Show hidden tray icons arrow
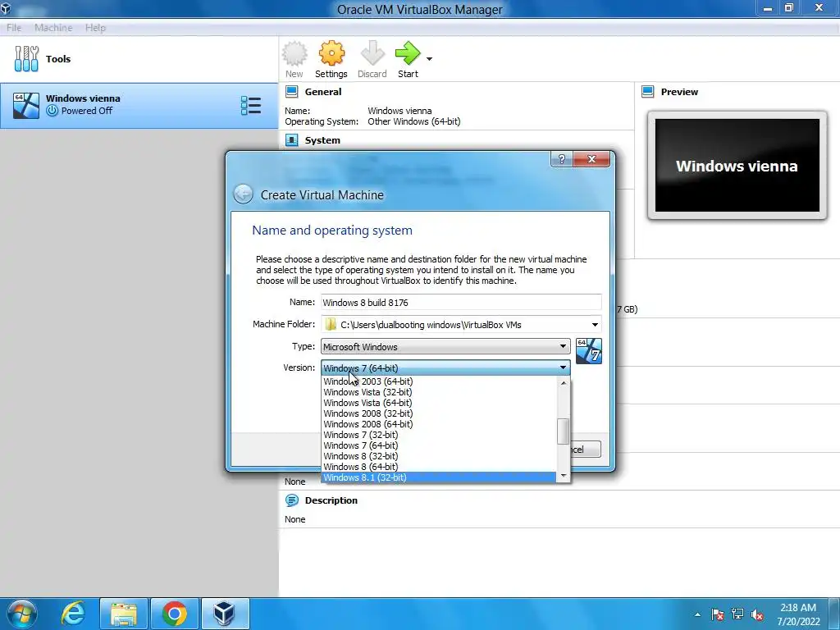The height and width of the screenshot is (630, 840). 697,614
